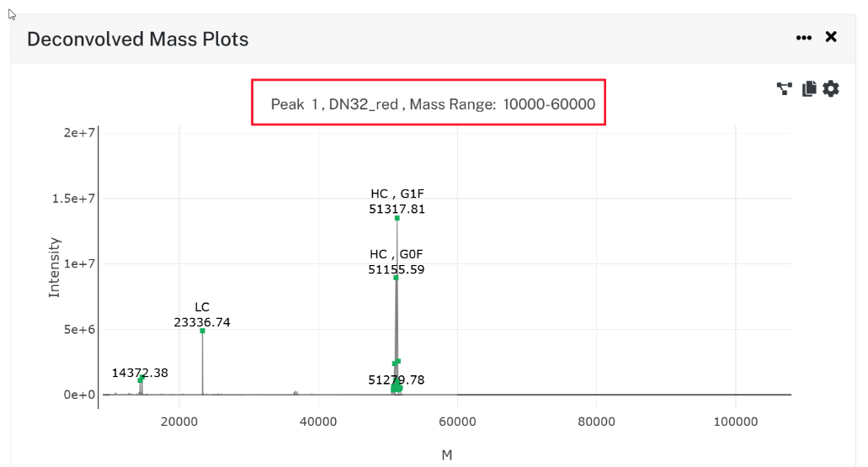The width and height of the screenshot is (868, 467).
Task: Click the node-diagram icon above the plot
Action: (x=785, y=88)
